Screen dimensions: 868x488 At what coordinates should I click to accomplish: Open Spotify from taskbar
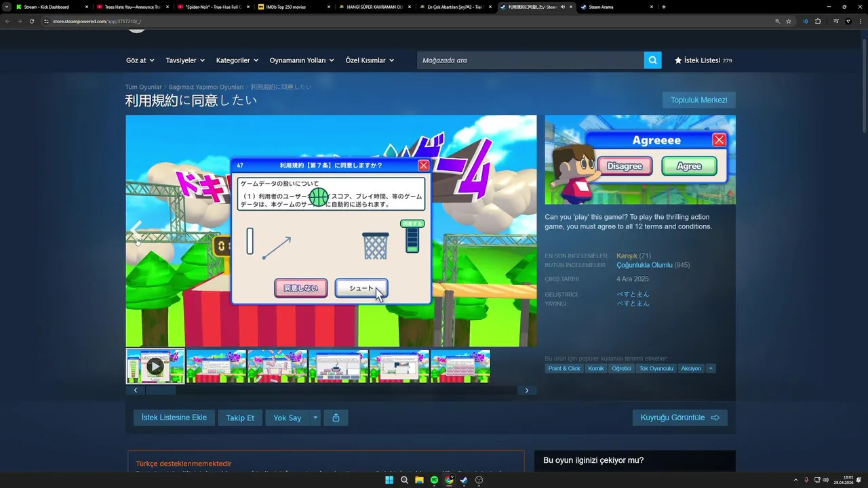coord(434,480)
